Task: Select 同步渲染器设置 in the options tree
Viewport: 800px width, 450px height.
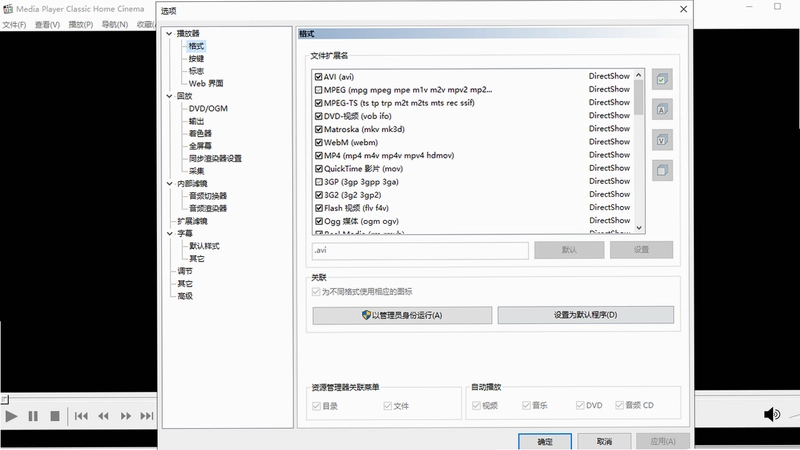Action: click(215, 158)
